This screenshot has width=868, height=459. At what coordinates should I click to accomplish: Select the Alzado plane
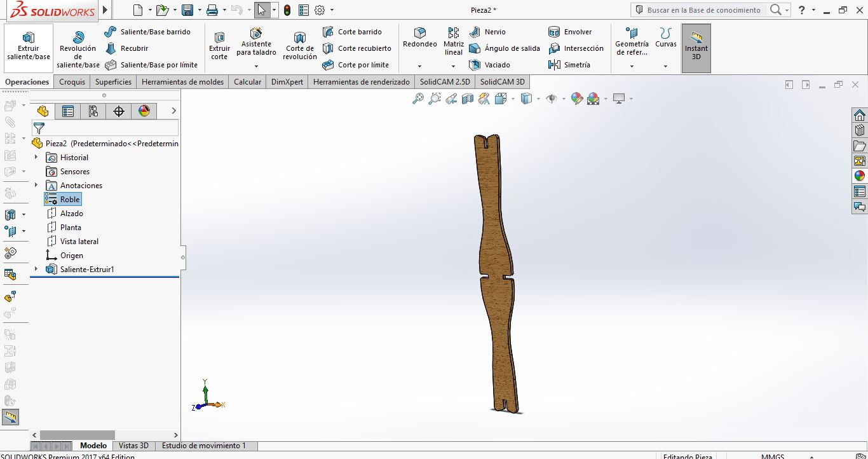click(x=65, y=214)
